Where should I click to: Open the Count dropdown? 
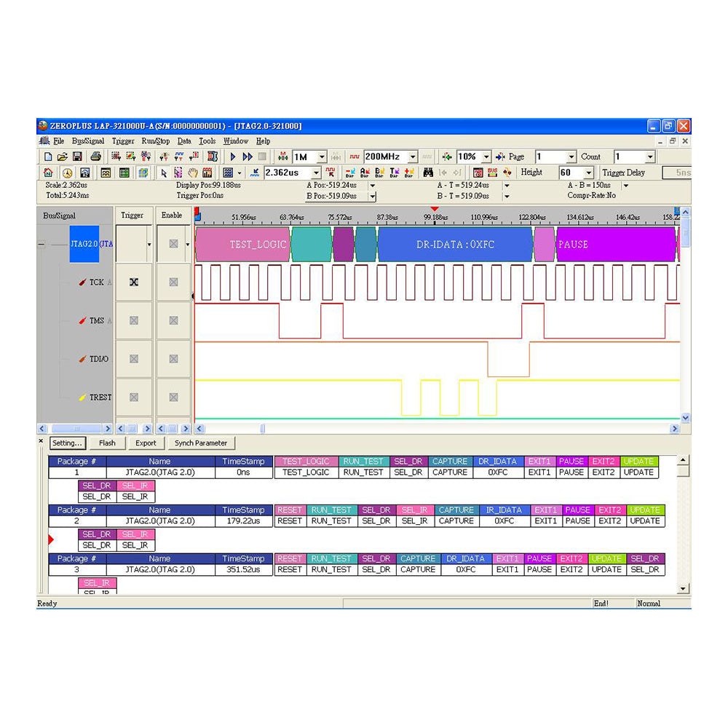(650, 157)
